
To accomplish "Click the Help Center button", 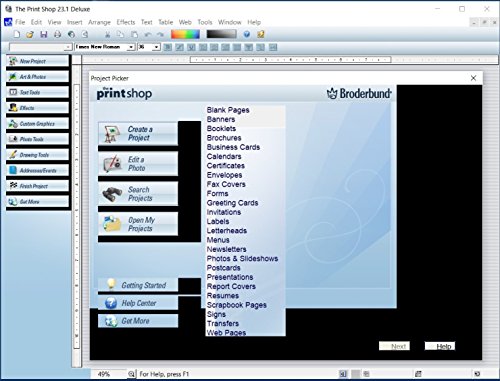I will (138, 303).
